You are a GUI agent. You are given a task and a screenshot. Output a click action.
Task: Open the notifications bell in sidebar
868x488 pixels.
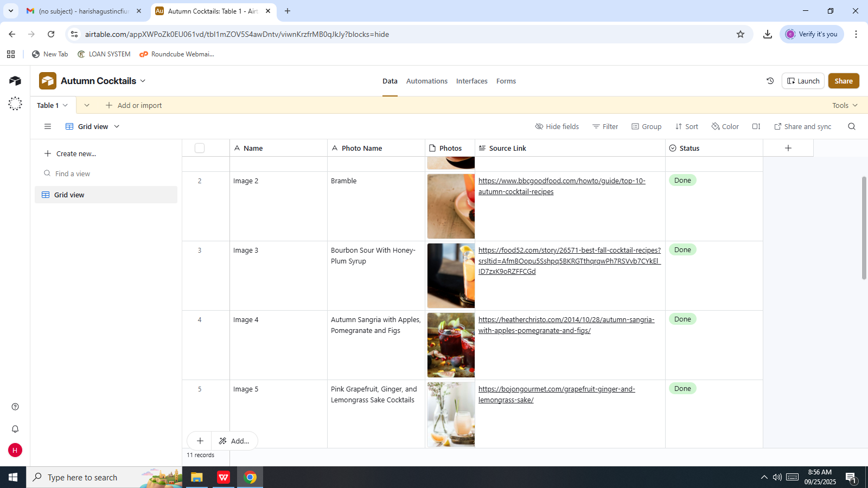pos(15,429)
